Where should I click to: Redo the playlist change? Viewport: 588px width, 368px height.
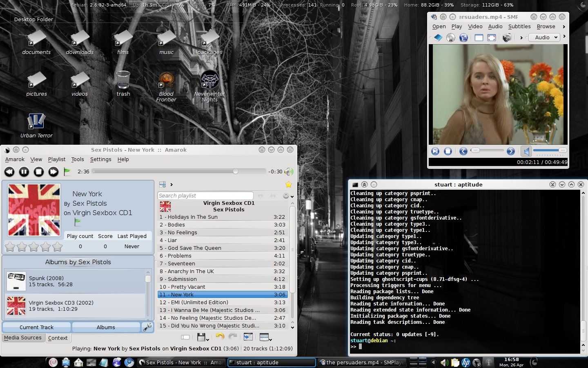[233, 337]
